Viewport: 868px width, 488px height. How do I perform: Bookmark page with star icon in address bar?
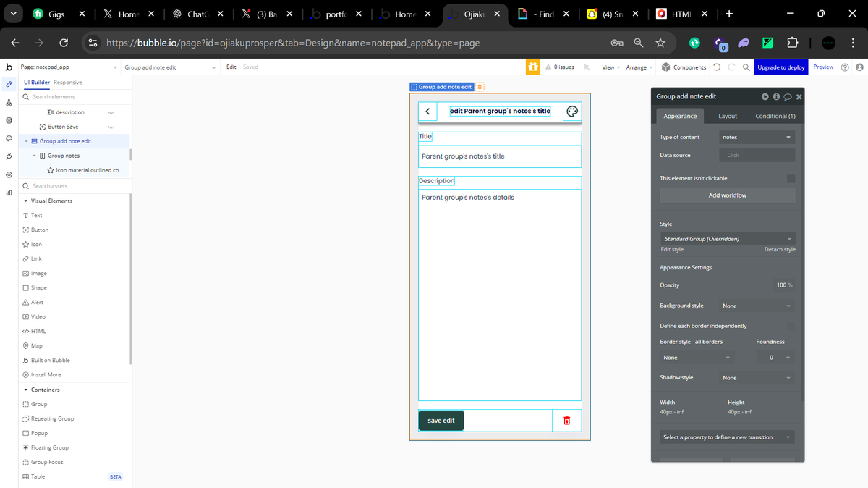click(660, 43)
